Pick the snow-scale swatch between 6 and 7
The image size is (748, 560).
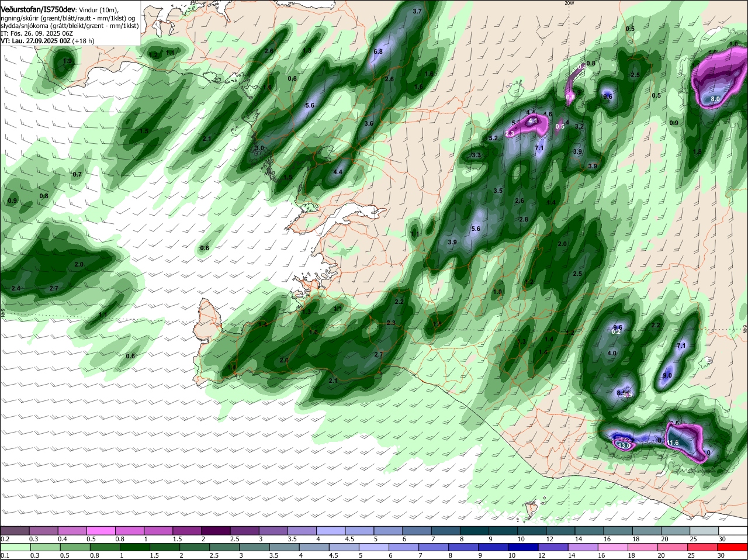pos(418,530)
